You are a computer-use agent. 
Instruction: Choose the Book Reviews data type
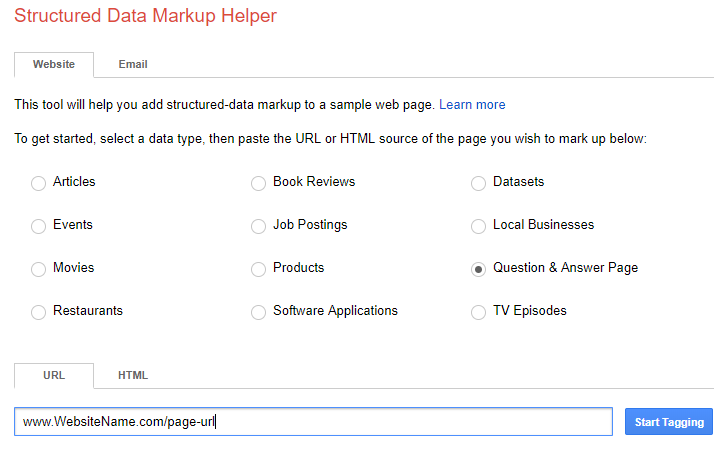point(259,183)
